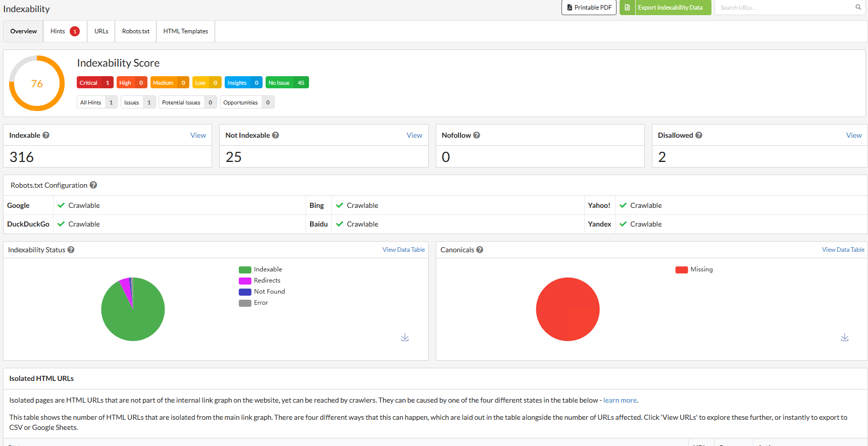Filter hints by Low severity

[207, 83]
